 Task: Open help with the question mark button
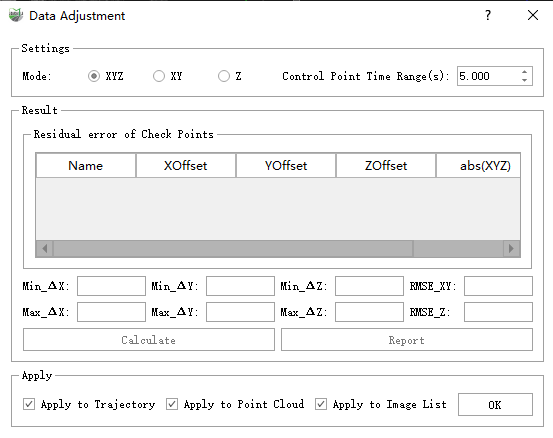tap(488, 15)
